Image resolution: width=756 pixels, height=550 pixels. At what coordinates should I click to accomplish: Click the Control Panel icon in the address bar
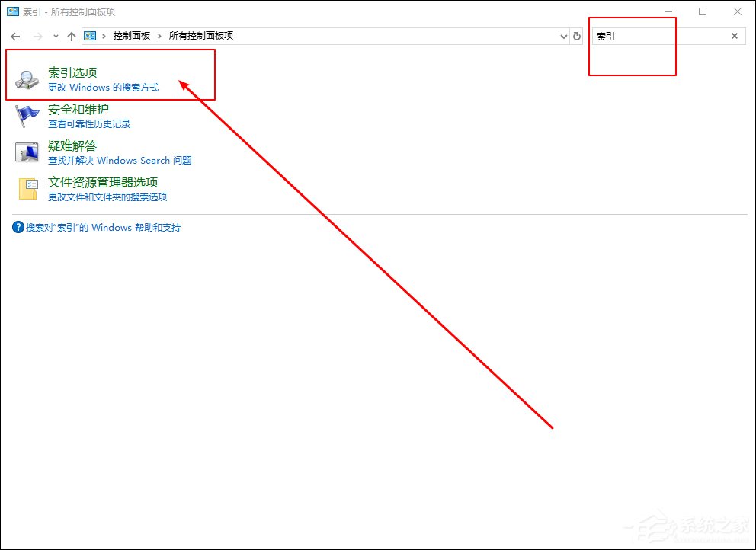point(90,35)
